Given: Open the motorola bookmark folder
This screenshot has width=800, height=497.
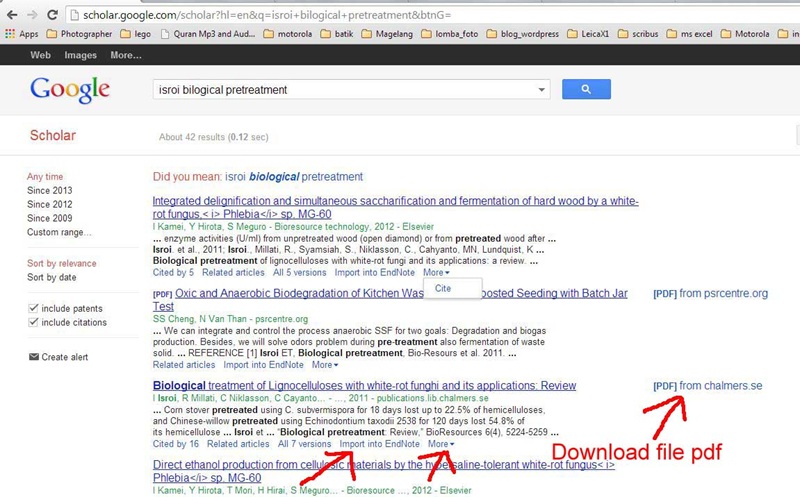Looking at the screenshot, I should (288, 34).
